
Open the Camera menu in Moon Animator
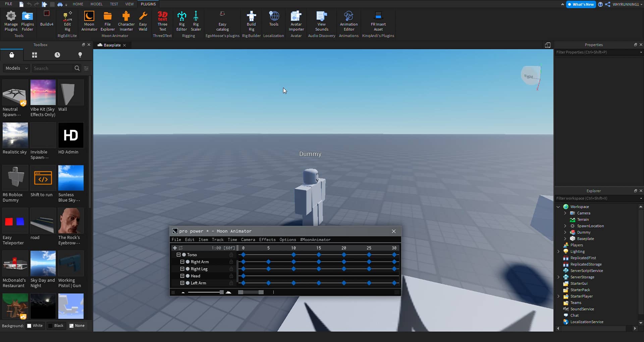coord(248,240)
